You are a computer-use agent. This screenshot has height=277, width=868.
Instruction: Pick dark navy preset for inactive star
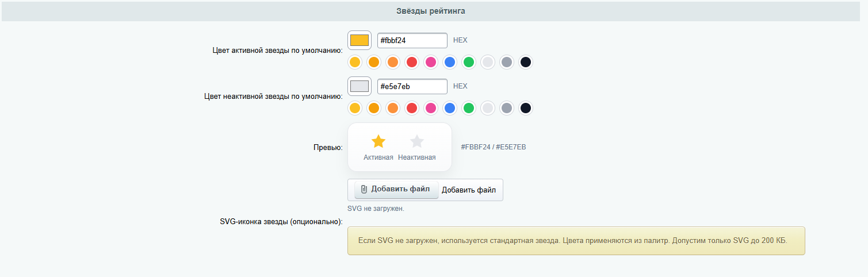526,108
